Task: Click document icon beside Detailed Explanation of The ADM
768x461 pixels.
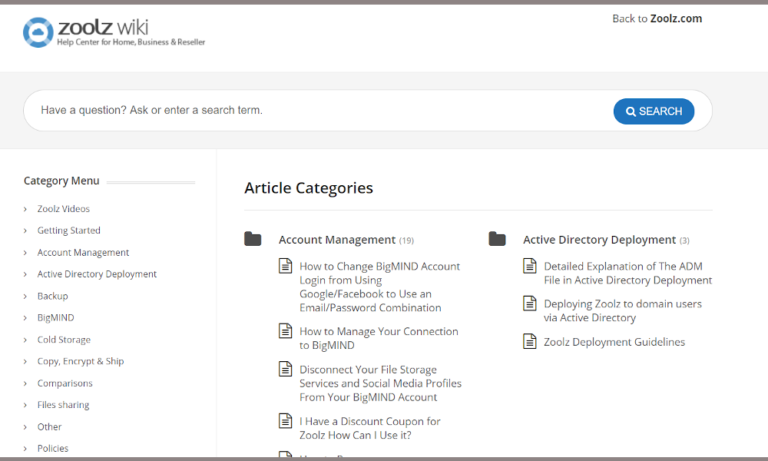Action: pos(530,266)
